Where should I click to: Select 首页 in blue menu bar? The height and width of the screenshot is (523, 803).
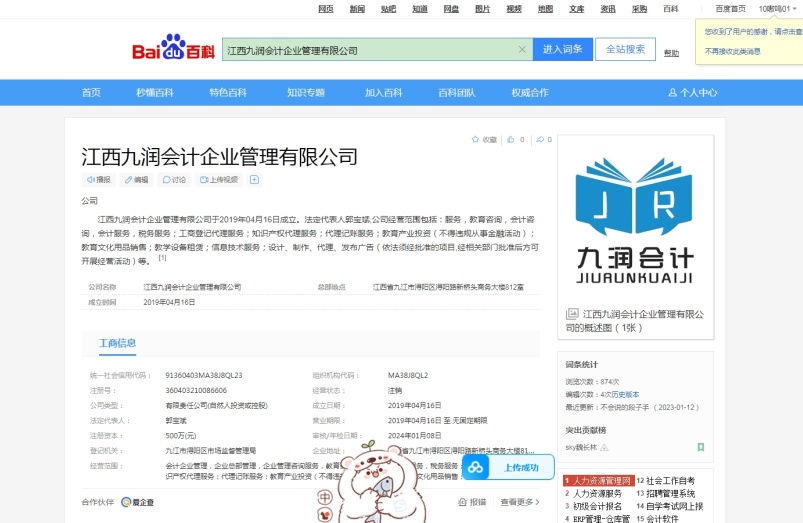pos(91,93)
